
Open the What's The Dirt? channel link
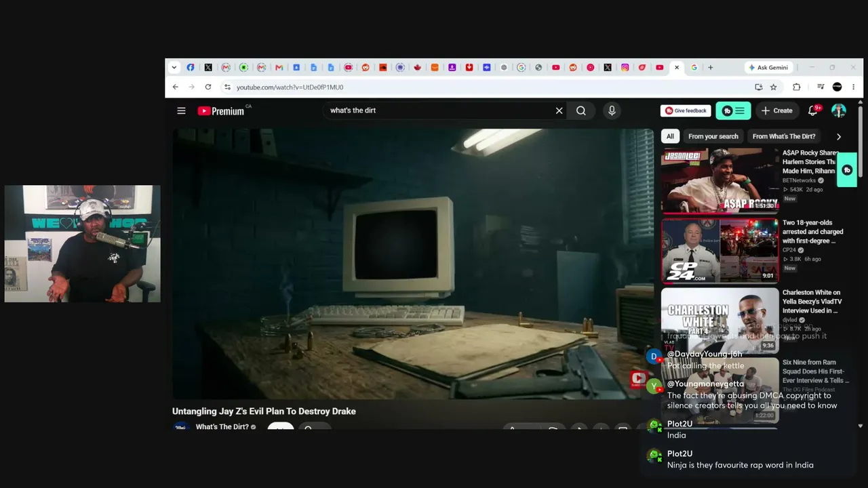pyautogui.click(x=222, y=427)
